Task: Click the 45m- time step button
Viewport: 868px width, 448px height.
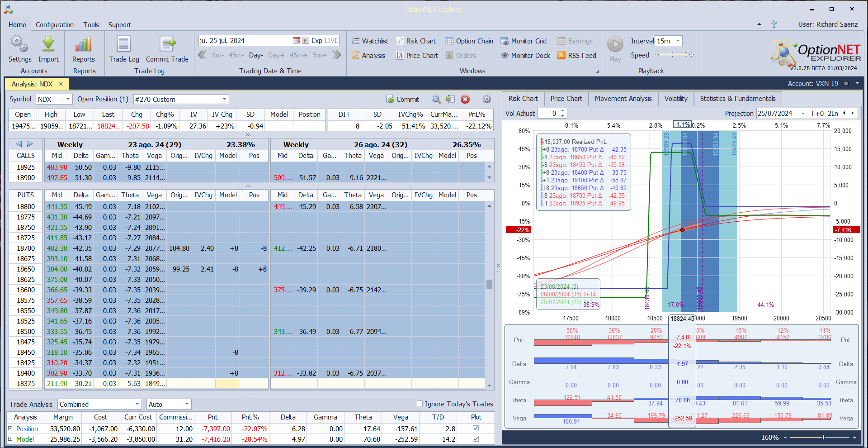Action: (x=236, y=55)
